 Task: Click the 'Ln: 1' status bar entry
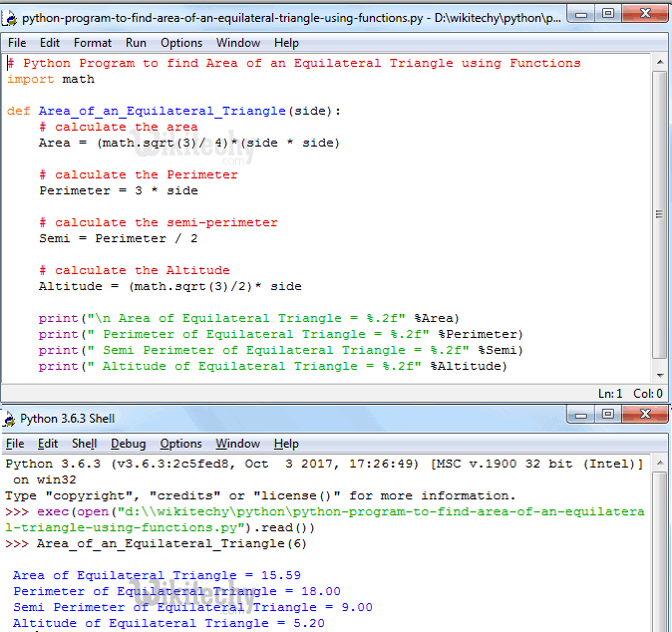click(x=610, y=394)
